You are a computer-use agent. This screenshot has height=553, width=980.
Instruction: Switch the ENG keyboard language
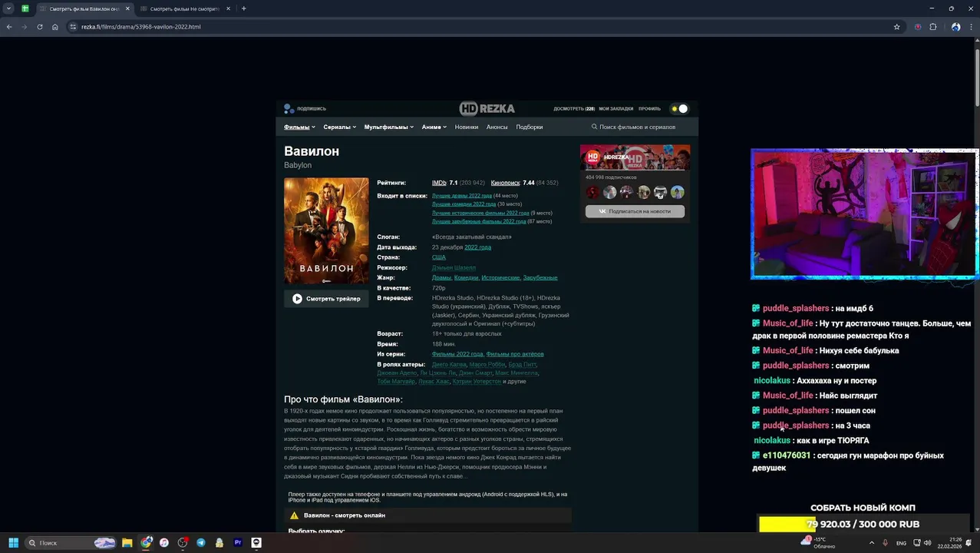tap(901, 543)
